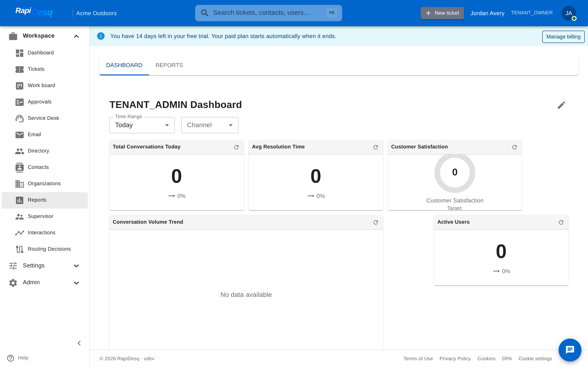Open Contacts in sidebar
588x368 pixels.
pyautogui.click(x=45, y=167)
